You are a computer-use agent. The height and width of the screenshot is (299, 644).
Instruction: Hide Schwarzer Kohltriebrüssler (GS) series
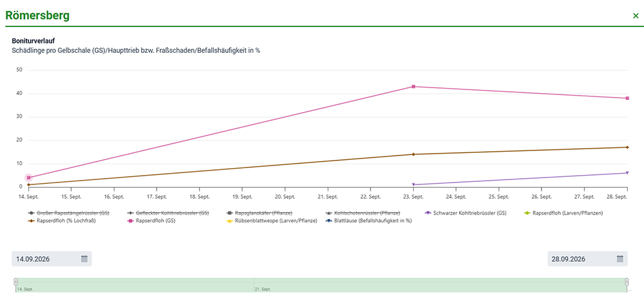[x=466, y=213]
